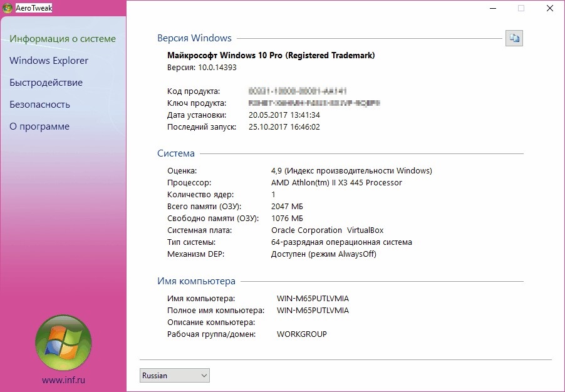Image resolution: width=565 pixels, height=392 pixels.
Task: Click Oracle Corporation VirtualBox value
Action: pos(327,230)
